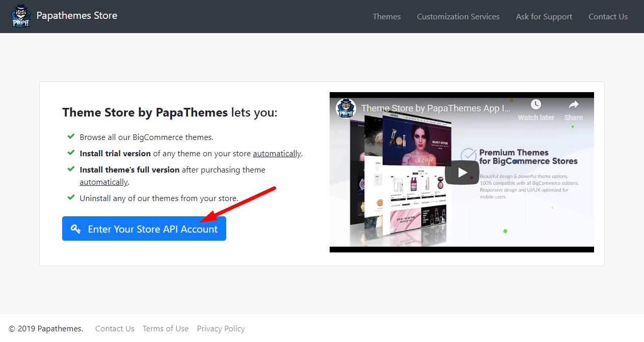Click "automatically" link in trial version line
This screenshot has height=342, width=644.
pyautogui.click(x=277, y=154)
